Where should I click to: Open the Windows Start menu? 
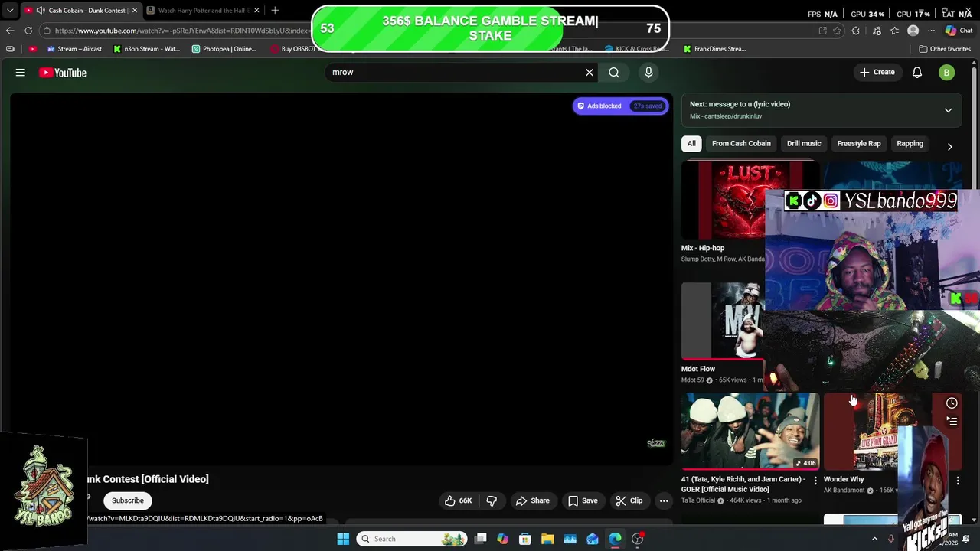[x=343, y=539]
